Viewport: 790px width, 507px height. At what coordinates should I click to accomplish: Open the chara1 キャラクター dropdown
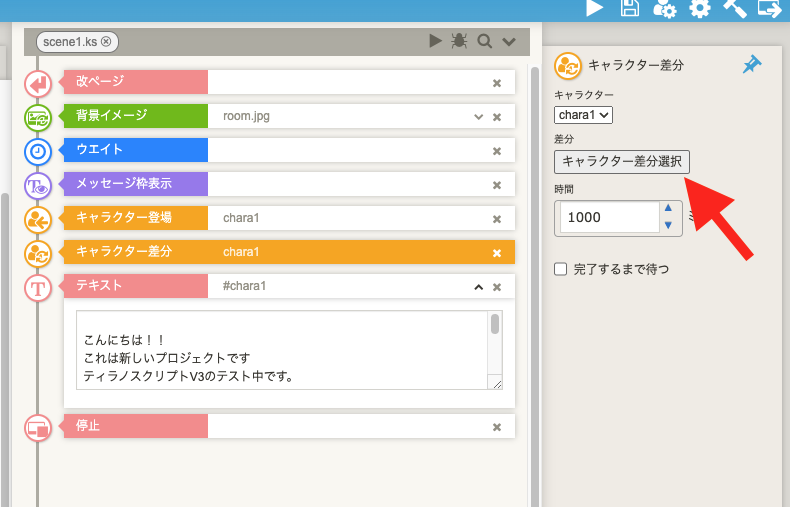pyautogui.click(x=583, y=115)
